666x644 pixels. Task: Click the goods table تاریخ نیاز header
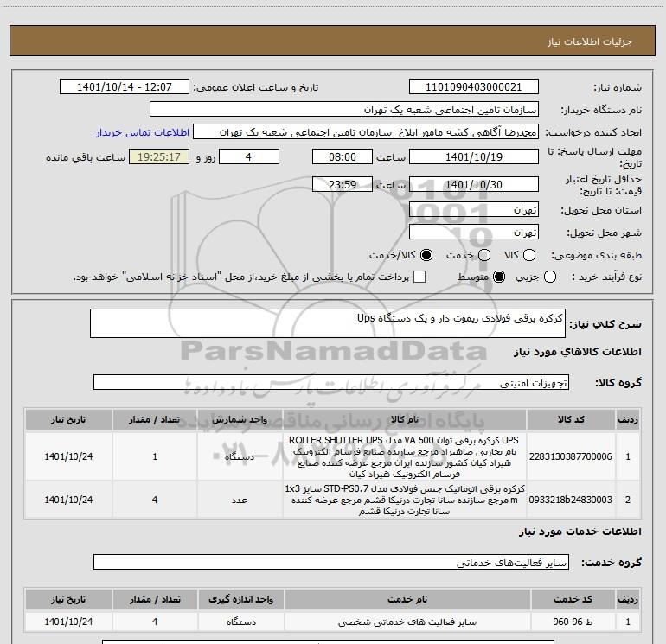click(x=68, y=419)
